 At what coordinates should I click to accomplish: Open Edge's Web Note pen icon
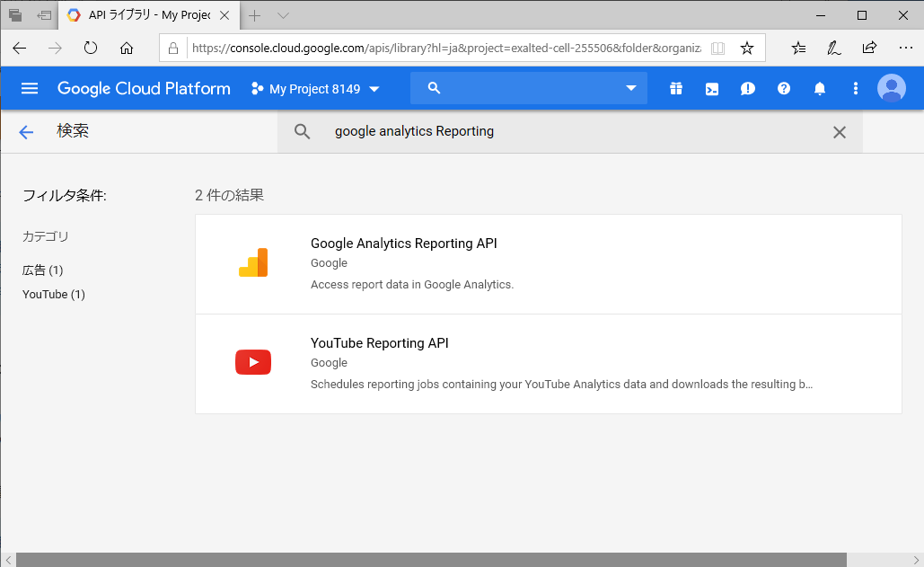[x=833, y=47]
